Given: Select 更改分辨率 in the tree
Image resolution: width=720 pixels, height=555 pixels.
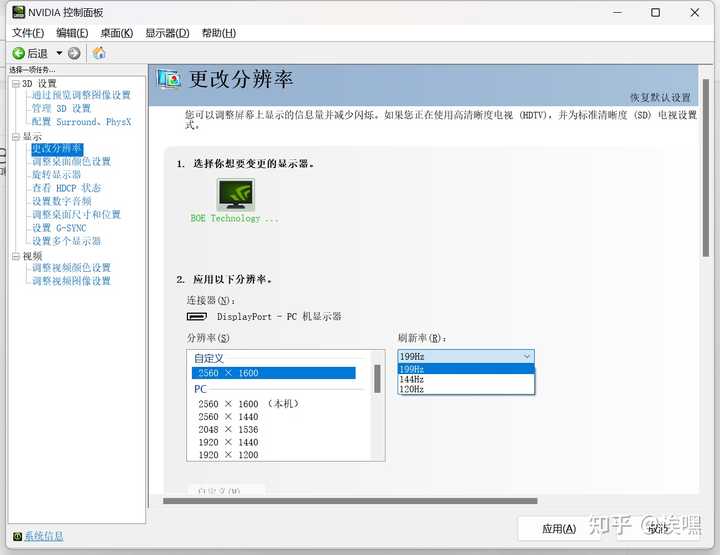Looking at the screenshot, I should tap(57, 149).
